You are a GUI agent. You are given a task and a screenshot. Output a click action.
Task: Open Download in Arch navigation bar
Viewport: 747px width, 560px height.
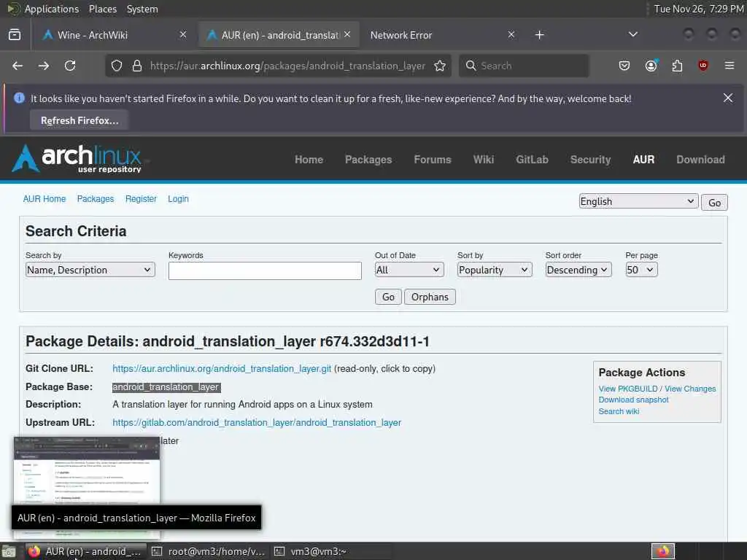click(x=700, y=160)
